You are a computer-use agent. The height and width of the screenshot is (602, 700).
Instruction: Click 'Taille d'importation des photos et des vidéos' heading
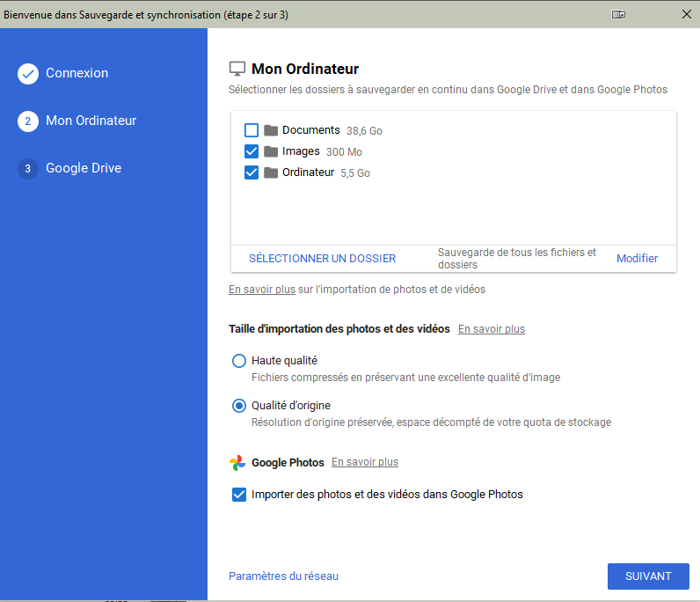339,329
